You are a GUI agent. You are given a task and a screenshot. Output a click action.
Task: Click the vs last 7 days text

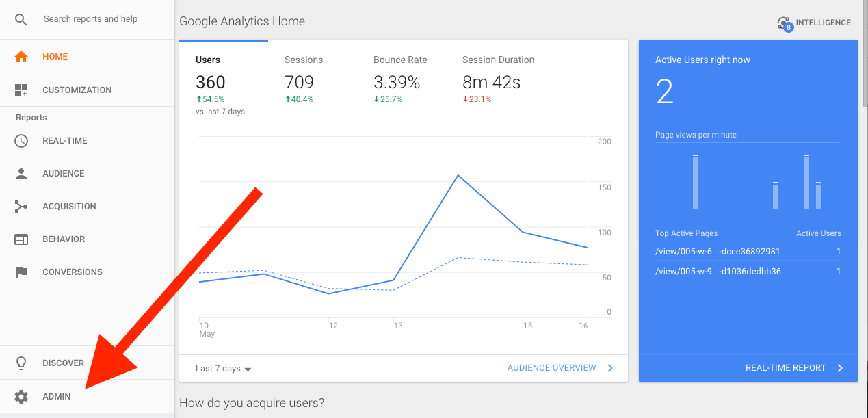pos(220,112)
